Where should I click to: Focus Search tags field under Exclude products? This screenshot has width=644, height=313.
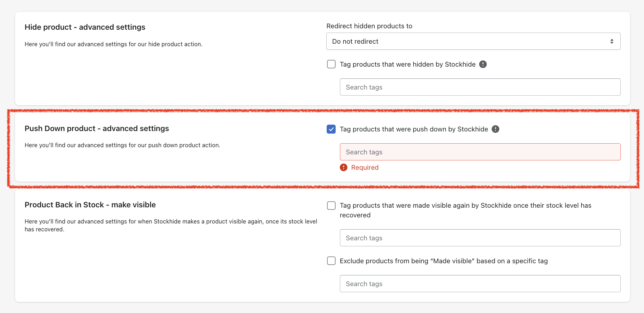pyautogui.click(x=480, y=284)
